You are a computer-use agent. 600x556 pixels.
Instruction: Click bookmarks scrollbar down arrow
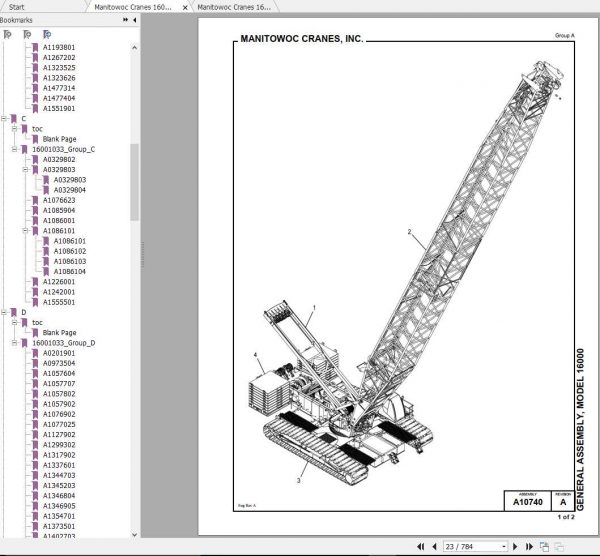[x=134, y=535]
